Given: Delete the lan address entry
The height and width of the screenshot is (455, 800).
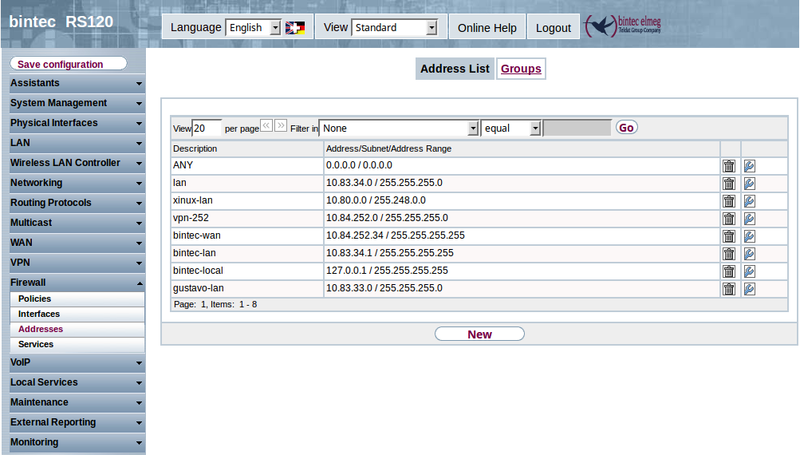Looking at the screenshot, I should [729, 183].
